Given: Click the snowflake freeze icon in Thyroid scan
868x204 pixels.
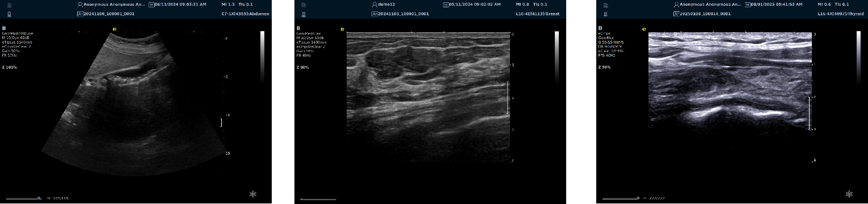Looking at the screenshot, I should [x=849, y=194].
